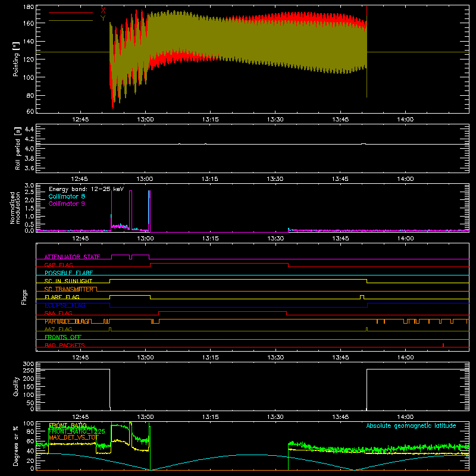Select the 'X' legend label in pointing plot

point(103,10)
